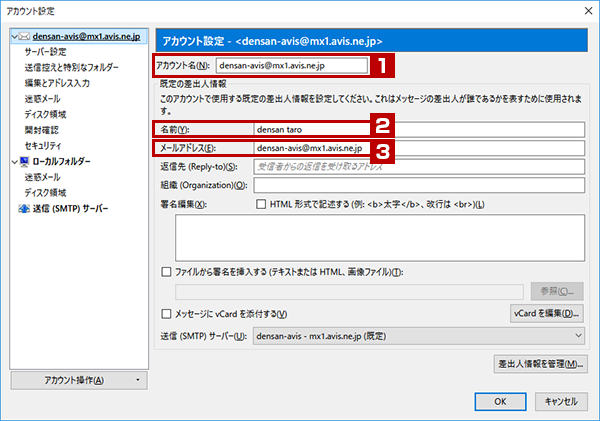Image resolution: width=600 pixels, height=421 pixels.
Task: Collapse the densan-avis@mx1.avis.ne.jp account tree
Action: [x=15, y=37]
